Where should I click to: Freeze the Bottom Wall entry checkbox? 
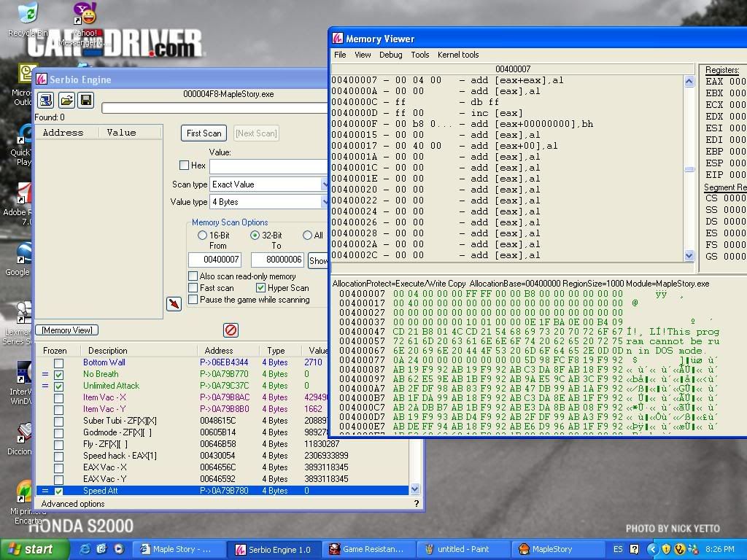58,363
